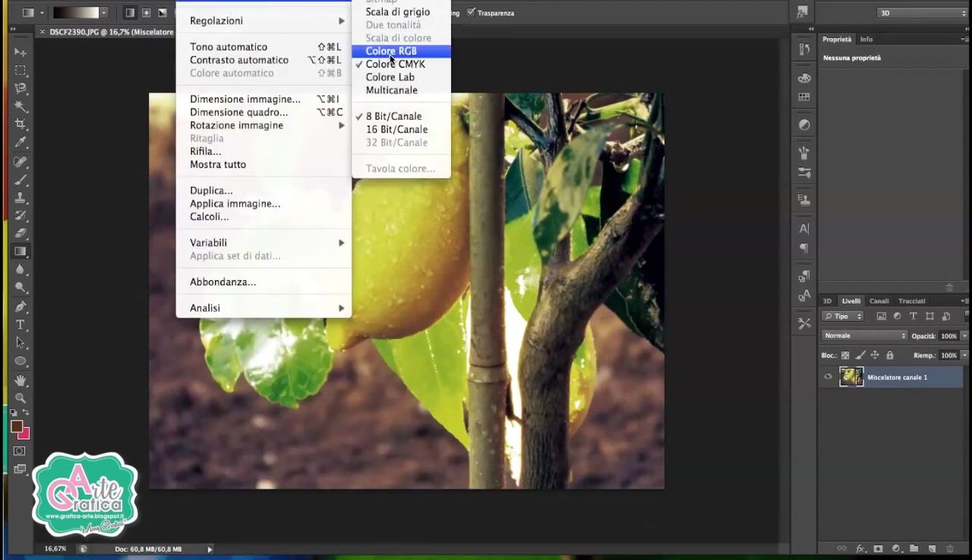Switch to the Tracciati tab
The height and width of the screenshot is (560, 972).
click(911, 301)
